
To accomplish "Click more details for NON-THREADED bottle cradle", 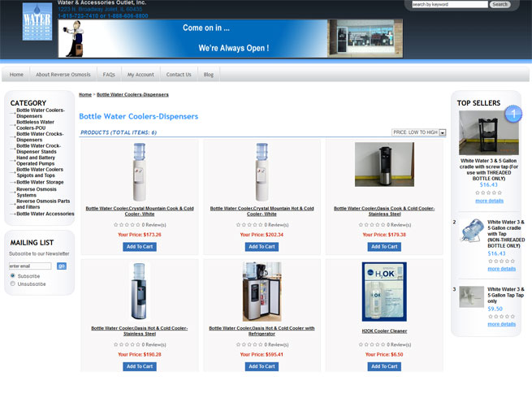I will point(501,269).
